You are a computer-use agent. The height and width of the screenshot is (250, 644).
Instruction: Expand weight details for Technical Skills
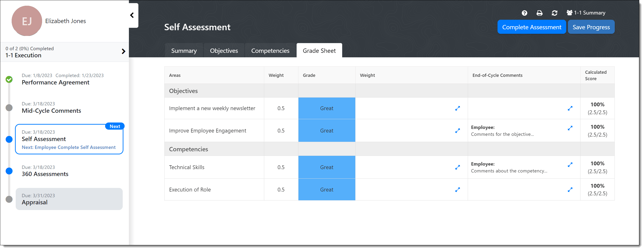click(458, 167)
